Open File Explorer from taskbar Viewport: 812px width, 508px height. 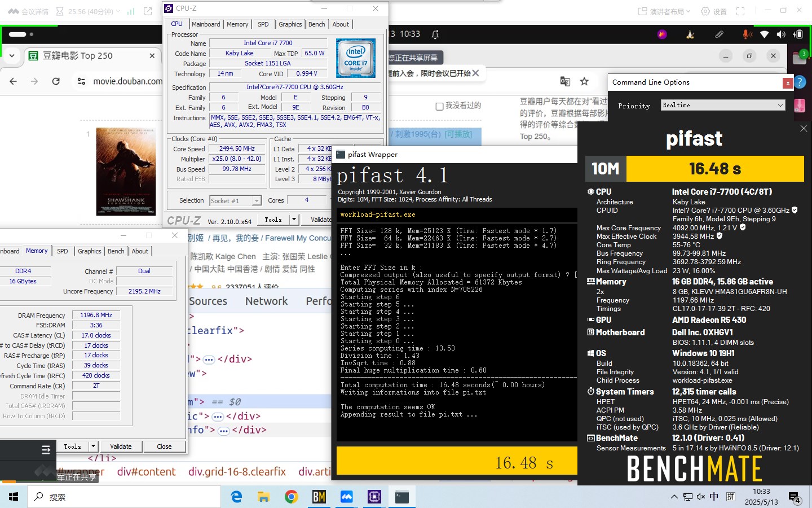click(263, 497)
